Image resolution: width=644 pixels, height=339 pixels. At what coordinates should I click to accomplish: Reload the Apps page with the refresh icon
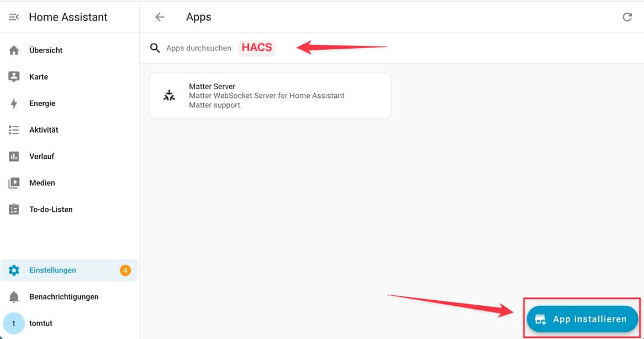[x=627, y=17]
